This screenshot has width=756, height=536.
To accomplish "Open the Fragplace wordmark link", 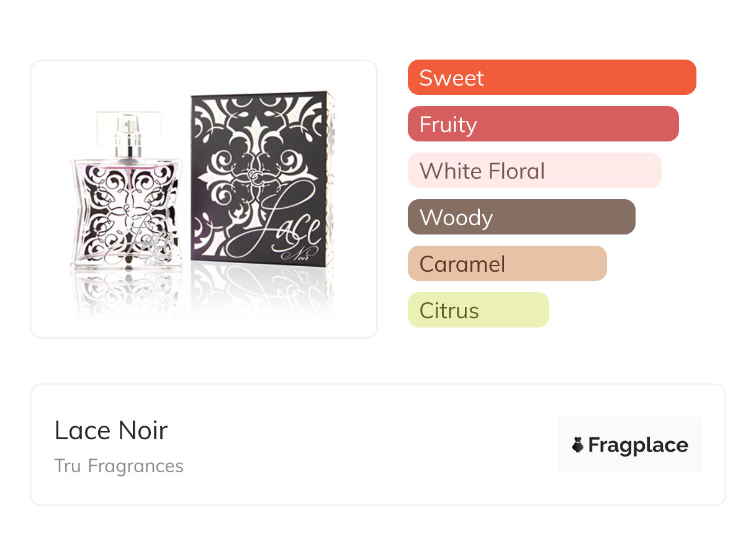I will (637, 445).
